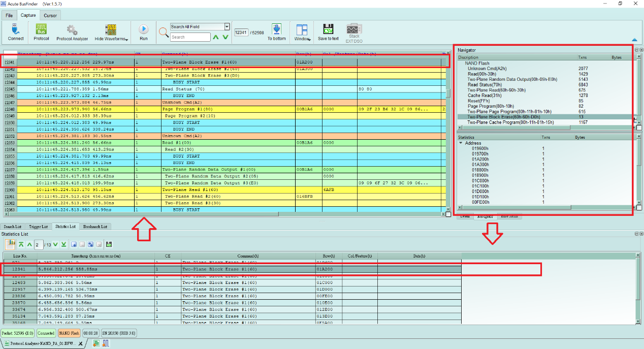Image resolution: width=644 pixels, height=349 pixels.
Task: Select packet row 12345 Read Status (70)
Action: pos(225,89)
